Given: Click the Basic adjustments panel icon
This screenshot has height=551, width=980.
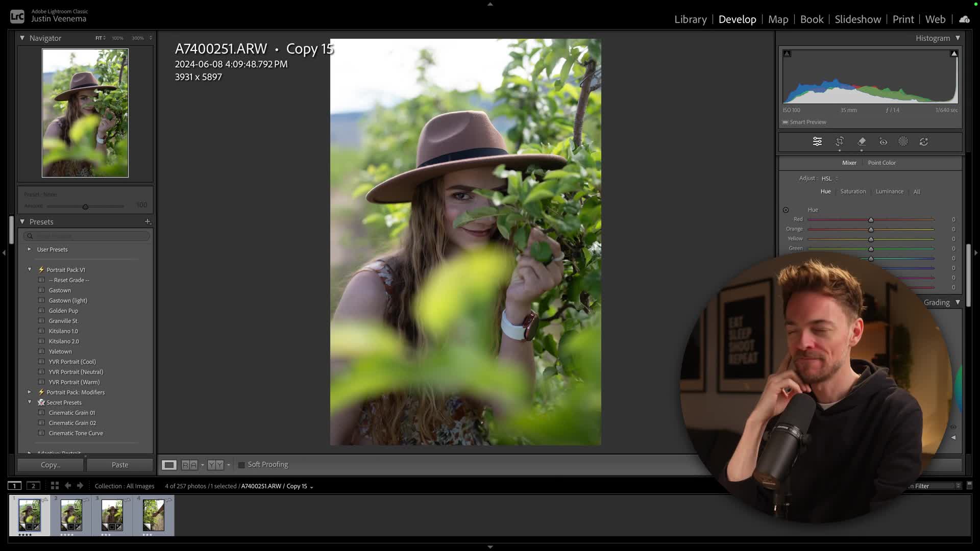Looking at the screenshot, I should (x=817, y=141).
